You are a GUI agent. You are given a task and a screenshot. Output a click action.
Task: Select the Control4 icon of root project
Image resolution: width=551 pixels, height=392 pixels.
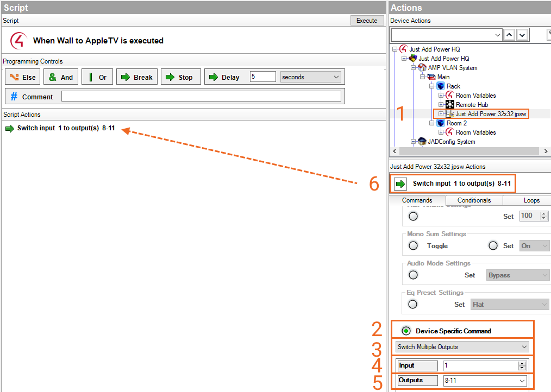[x=403, y=49]
